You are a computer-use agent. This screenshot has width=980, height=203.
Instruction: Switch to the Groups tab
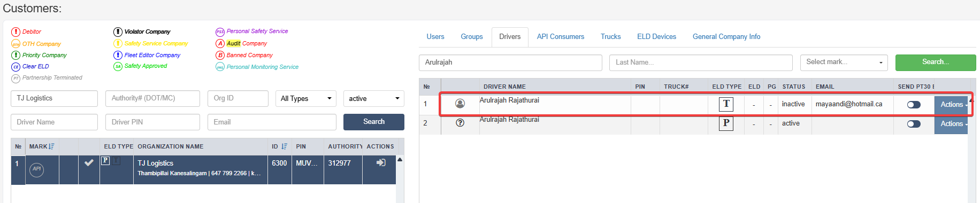472,37
